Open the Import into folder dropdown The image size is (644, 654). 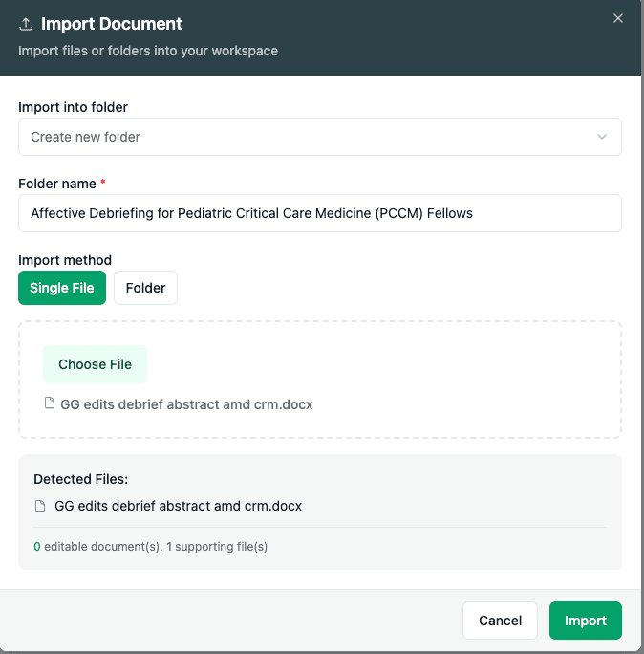[320, 137]
